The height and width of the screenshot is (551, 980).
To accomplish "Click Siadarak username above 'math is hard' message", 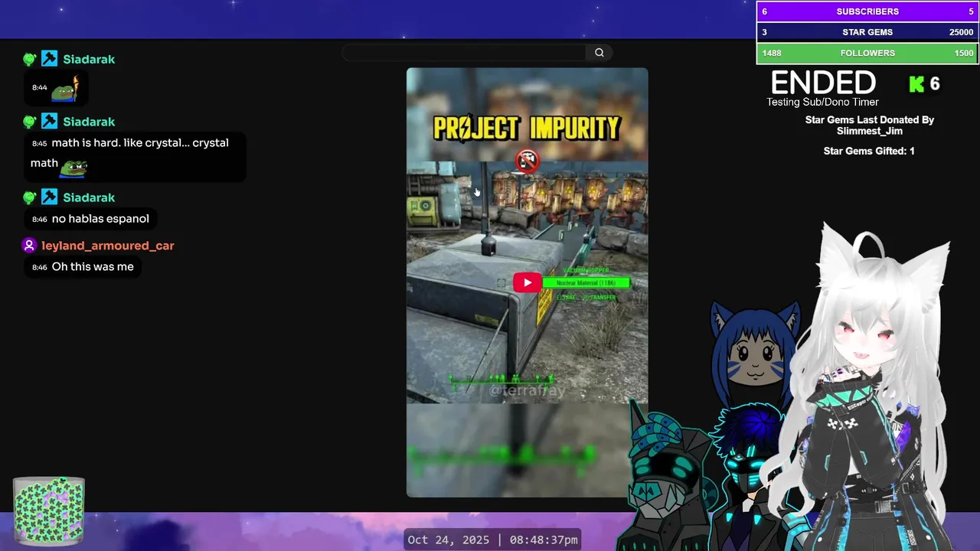I will (89, 122).
